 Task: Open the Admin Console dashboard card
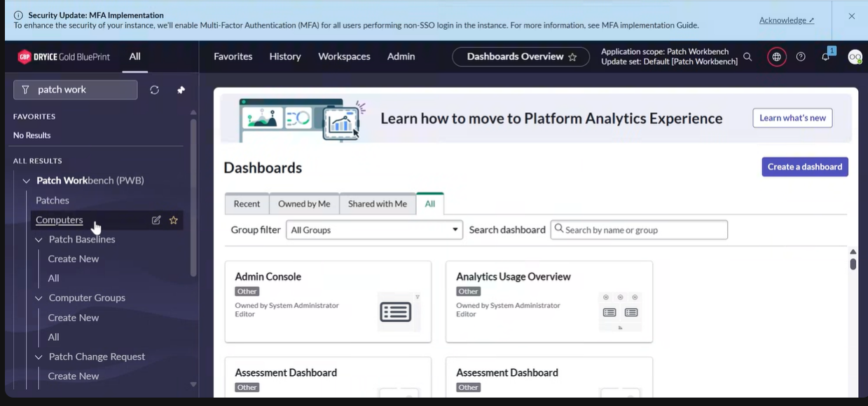328,302
